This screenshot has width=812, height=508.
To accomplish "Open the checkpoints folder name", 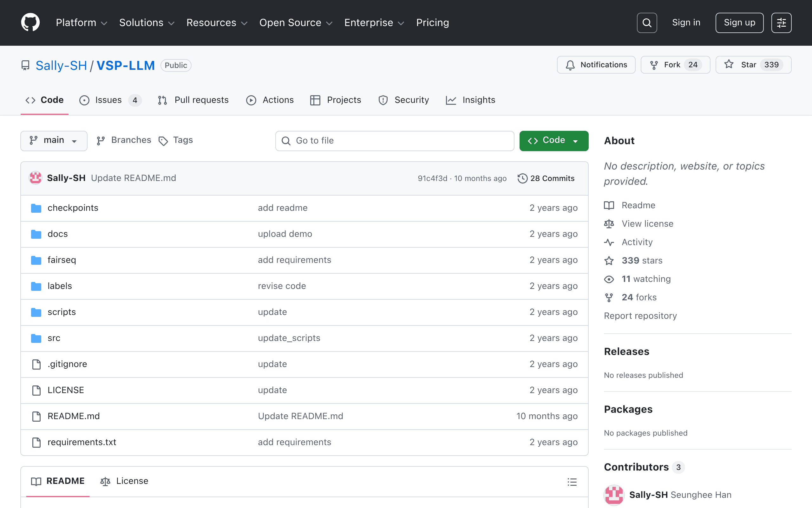I will click(x=73, y=208).
